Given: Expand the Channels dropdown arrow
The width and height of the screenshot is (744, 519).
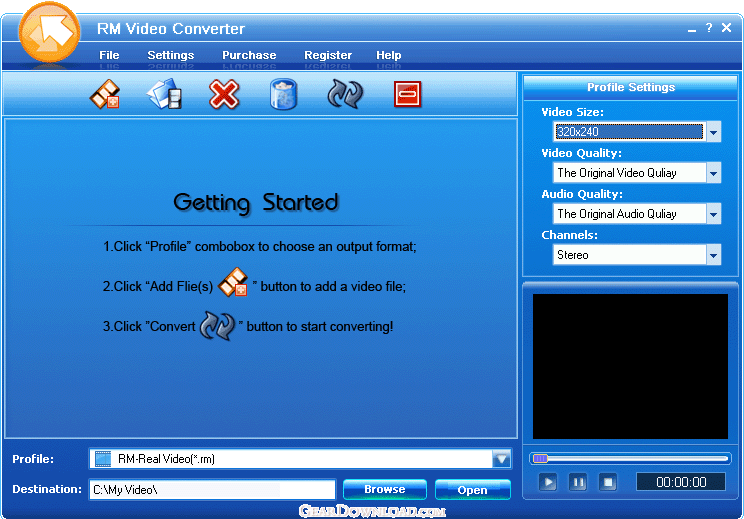Looking at the screenshot, I should coord(713,255).
